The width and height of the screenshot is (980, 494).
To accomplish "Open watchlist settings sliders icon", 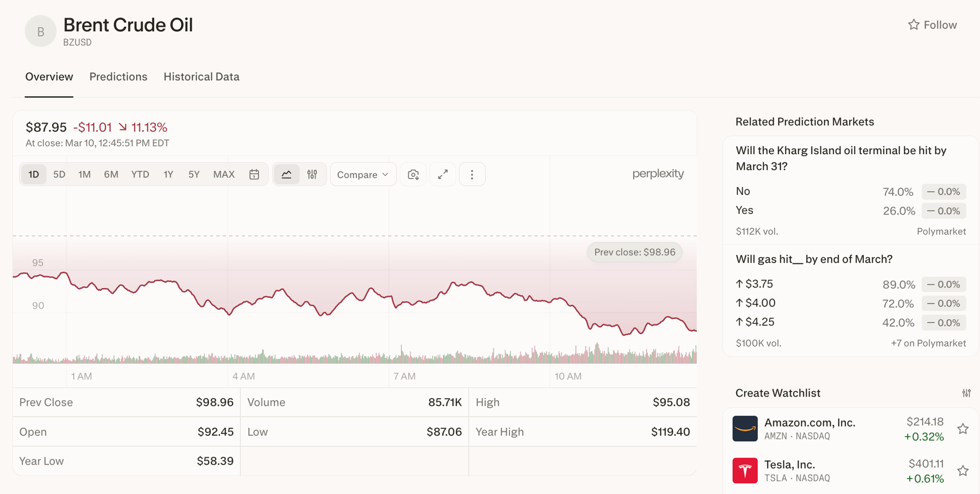I will [966, 393].
